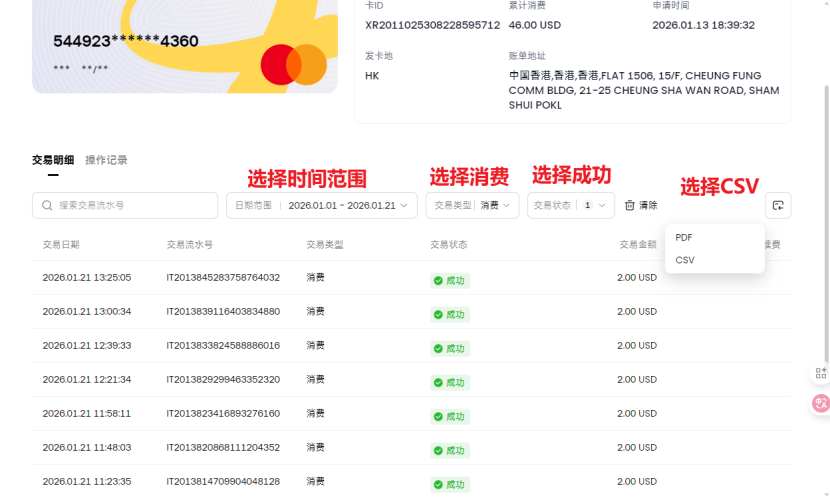Click date 2026.01.21 11:23:35

click(87, 481)
